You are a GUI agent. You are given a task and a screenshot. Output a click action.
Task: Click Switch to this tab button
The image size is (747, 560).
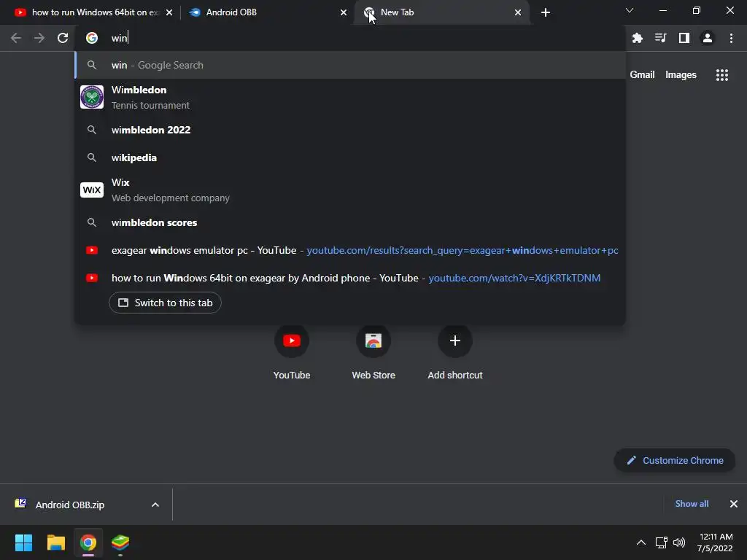(x=165, y=303)
